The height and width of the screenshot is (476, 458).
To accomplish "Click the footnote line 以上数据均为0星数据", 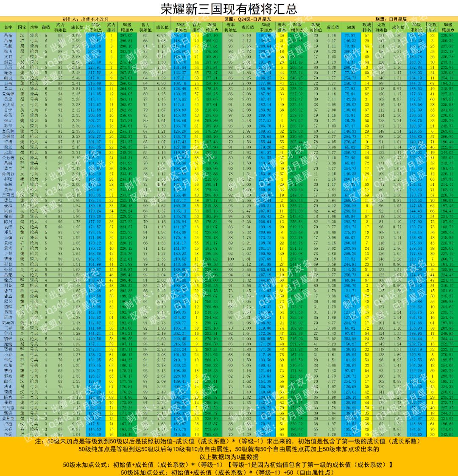I will (229, 457).
